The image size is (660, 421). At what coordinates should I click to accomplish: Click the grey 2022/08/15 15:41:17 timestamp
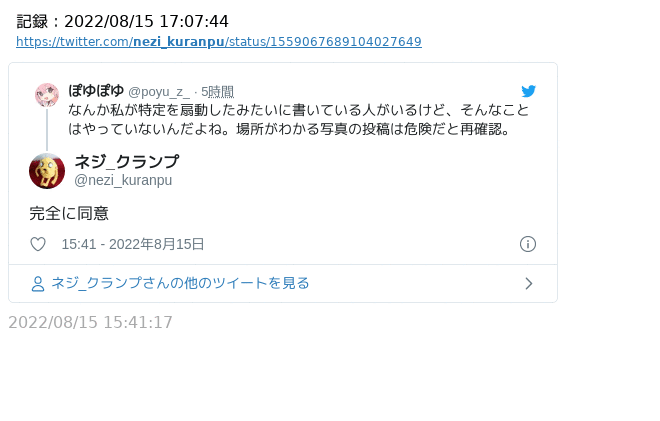coord(90,322)
